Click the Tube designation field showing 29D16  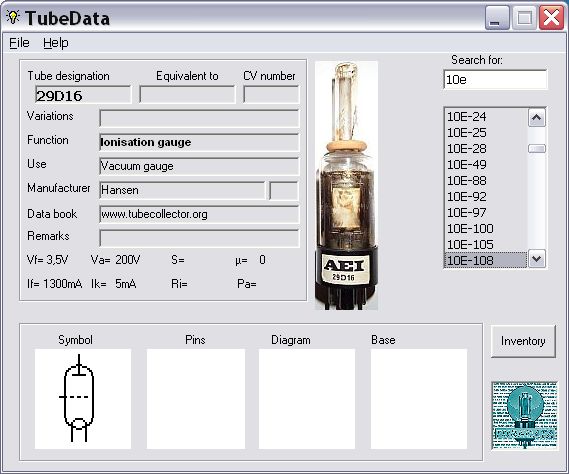coord(83,95)
